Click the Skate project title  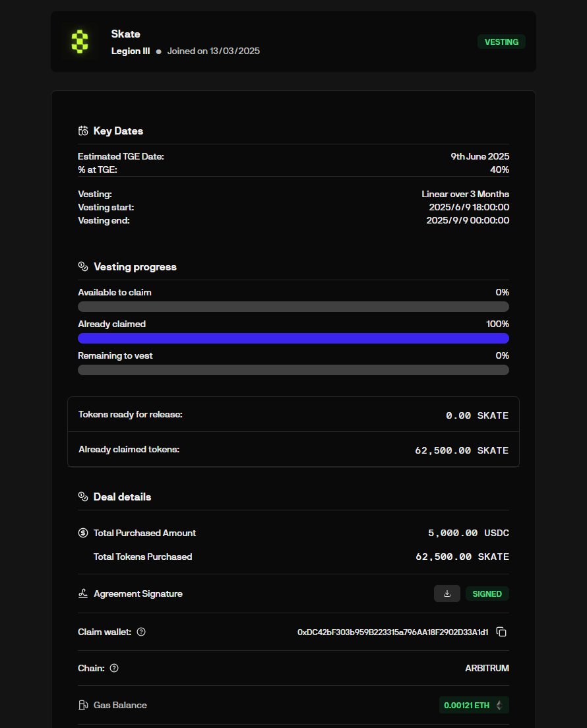click(x=125, y=34)
